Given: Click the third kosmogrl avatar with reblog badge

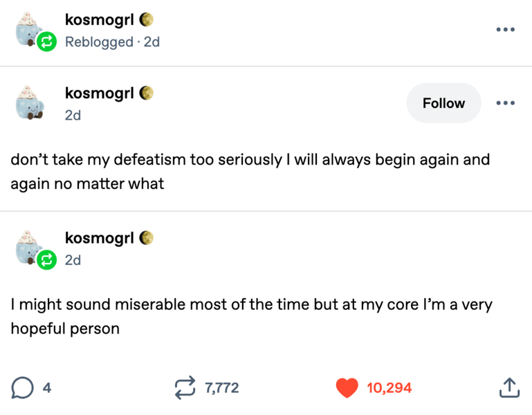Looking at the screenshot, I should click(x=29, y=249).
